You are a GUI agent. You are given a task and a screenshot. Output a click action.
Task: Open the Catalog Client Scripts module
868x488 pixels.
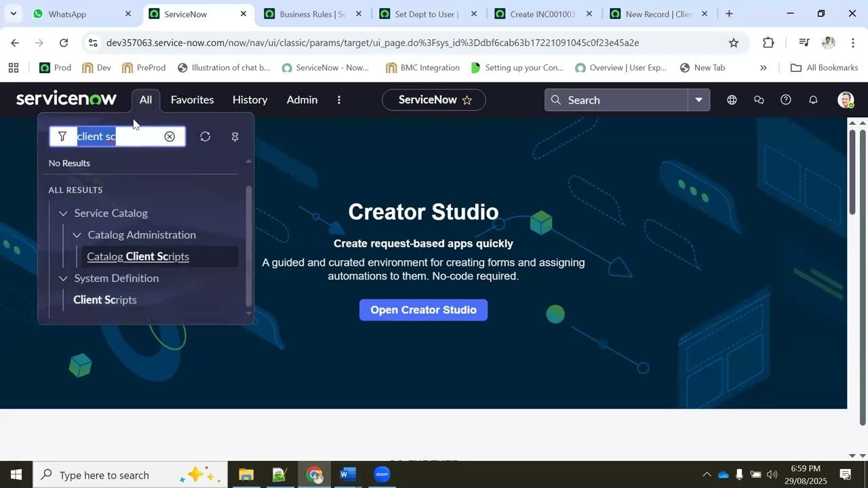click(138, 257)
